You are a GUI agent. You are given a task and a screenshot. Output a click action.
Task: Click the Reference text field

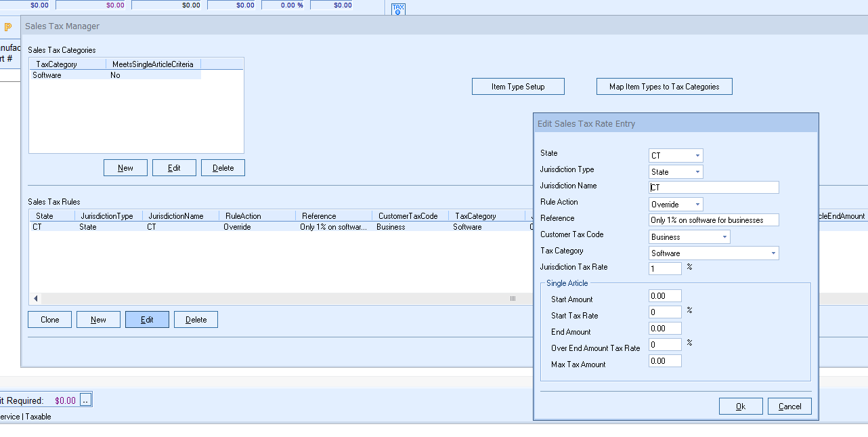point(714,220)
